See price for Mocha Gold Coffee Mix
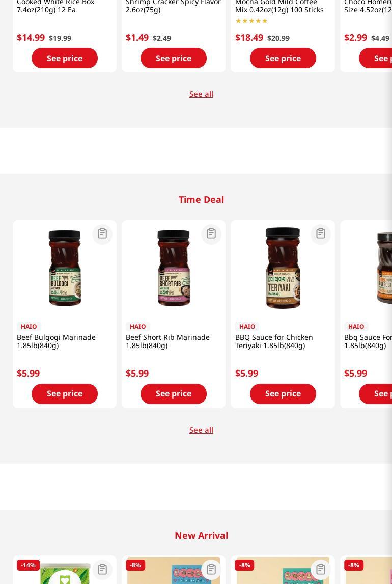Screen dimensions: 392x584 [x=283, y=58]
